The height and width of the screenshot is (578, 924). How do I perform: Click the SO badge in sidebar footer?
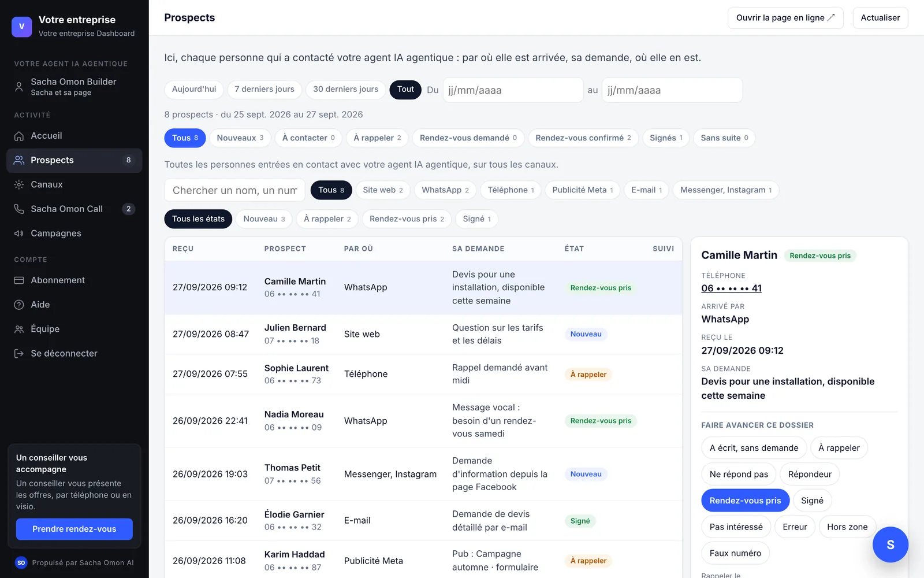pos(21,562)
